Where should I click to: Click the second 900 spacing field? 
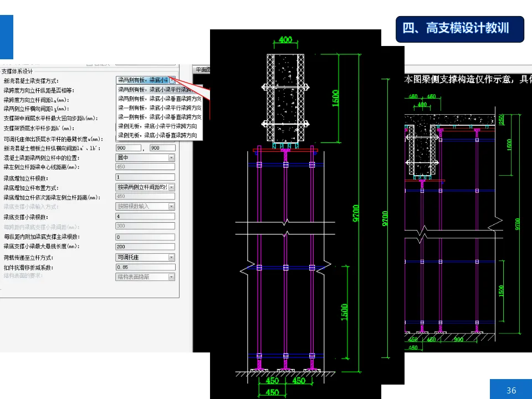(162, 148)
